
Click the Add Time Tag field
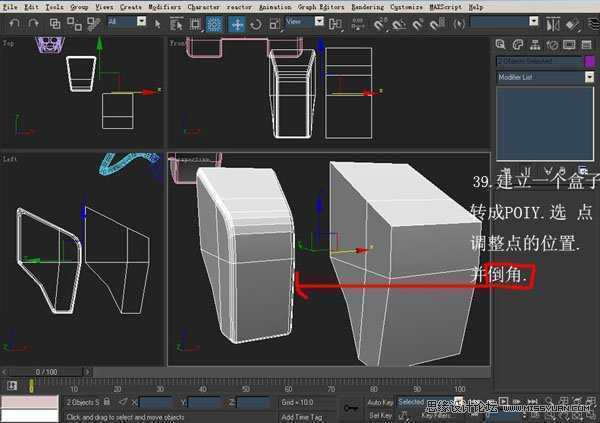click(302, 417)
